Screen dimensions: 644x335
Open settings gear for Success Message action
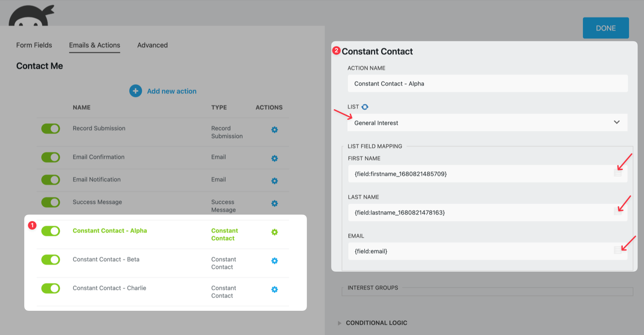pos(275,203)
